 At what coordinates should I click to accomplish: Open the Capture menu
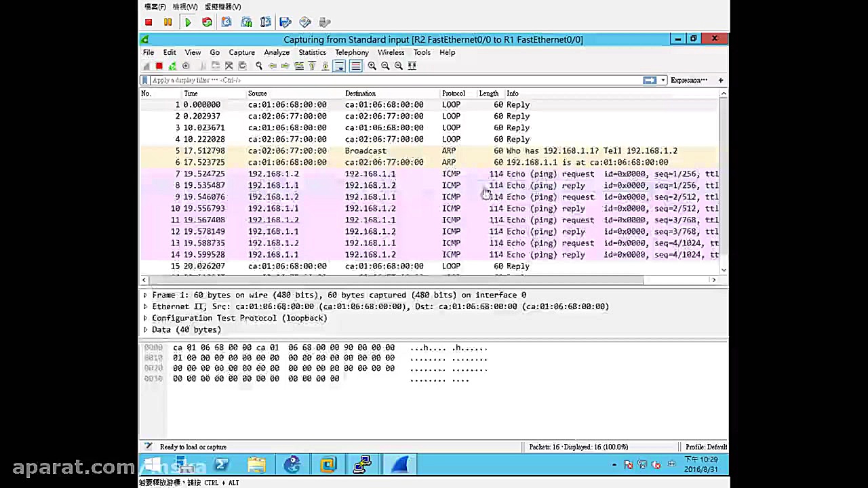click(x=242, y=52)
